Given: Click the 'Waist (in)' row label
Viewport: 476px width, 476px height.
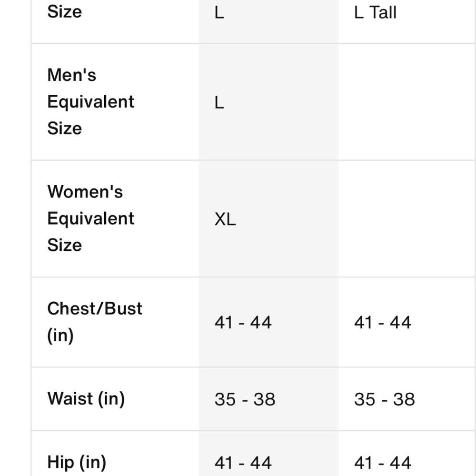Looking at the screenshot, I should click(x=86, y=398).
